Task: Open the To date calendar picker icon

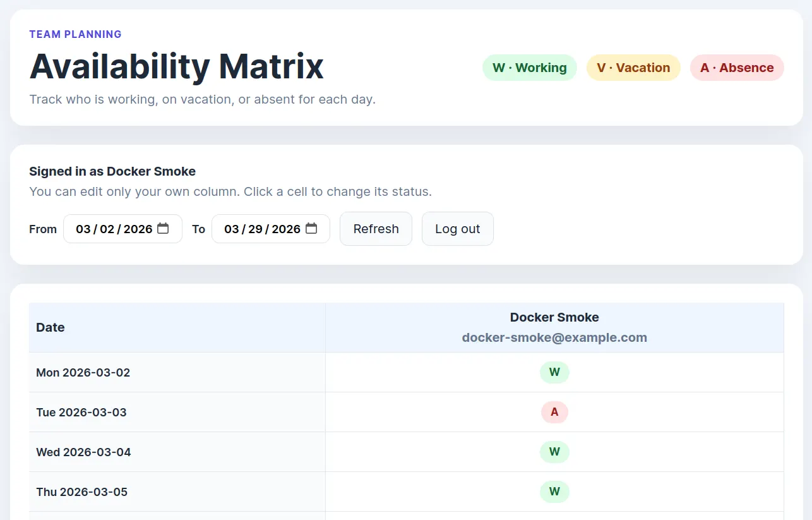Action: [x=311, y=228]
